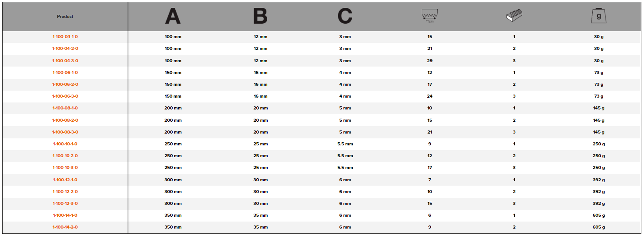Click the 605 g weight in the last row
Viewport: 644px width, 236px height.
(x=598, y=227)
